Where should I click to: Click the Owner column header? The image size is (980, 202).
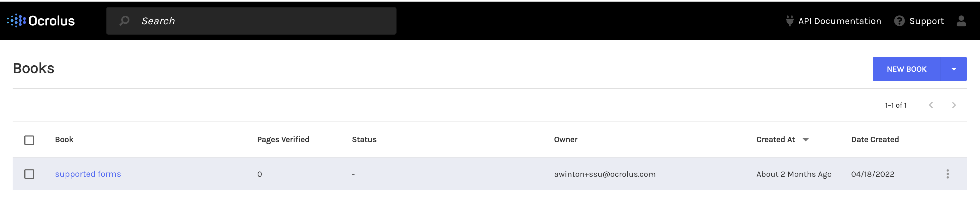[566, 140]
